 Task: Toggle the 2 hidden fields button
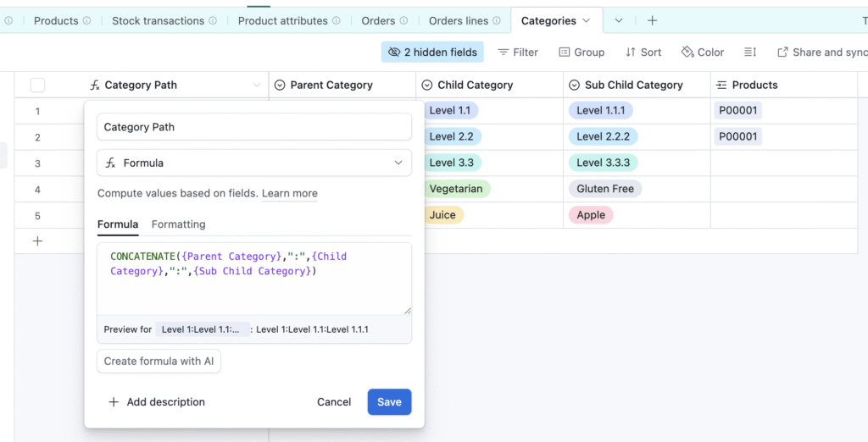pos(432,52)
